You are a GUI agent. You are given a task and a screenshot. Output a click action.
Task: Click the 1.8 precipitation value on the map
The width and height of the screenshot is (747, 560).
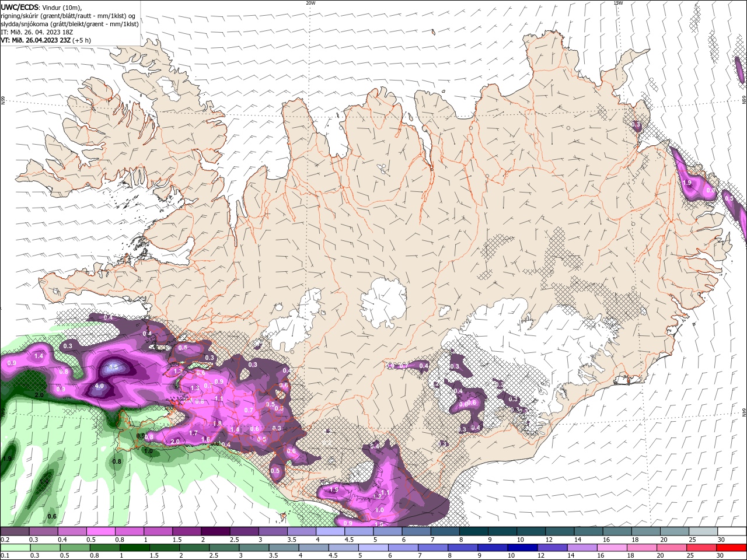point(218,423)
